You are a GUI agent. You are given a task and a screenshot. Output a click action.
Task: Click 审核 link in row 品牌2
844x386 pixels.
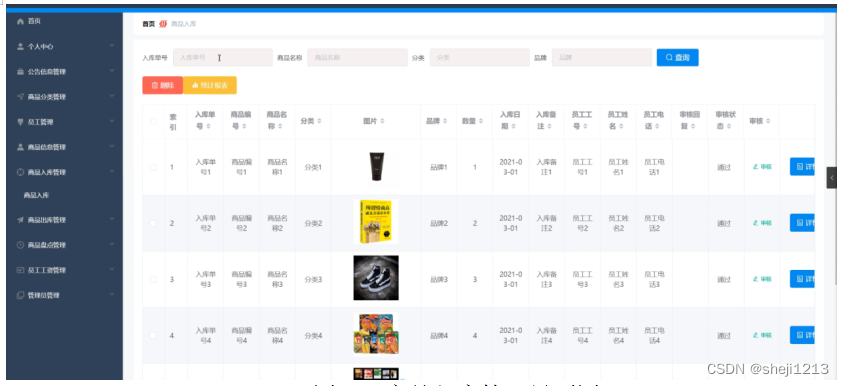pyautogui.click(x=762, y=223)
